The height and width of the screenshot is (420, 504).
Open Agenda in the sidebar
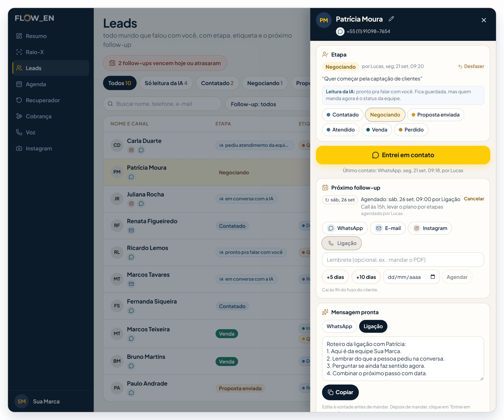[x=51, y=84]
